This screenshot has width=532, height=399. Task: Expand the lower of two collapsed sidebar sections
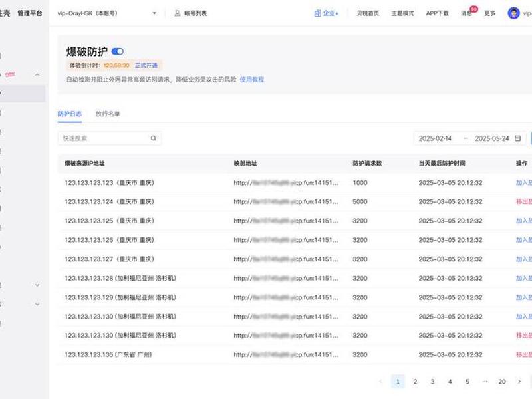tap(37, 305)
